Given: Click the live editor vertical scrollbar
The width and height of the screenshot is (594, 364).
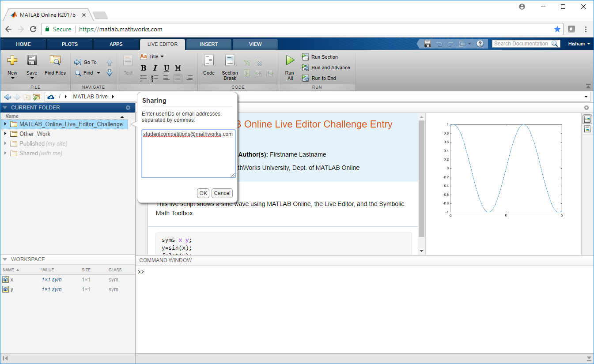Looking at the screenshot, I should [x=421, y=179].
